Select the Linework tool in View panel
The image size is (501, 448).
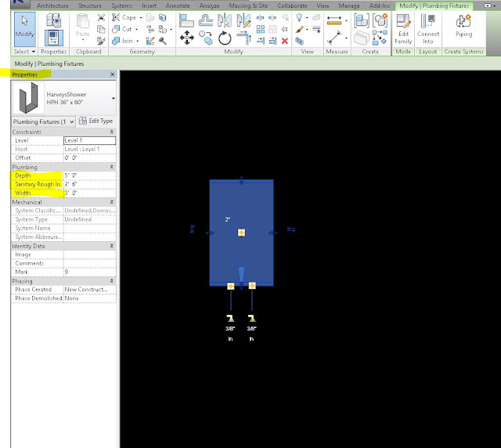click(316, 30)
